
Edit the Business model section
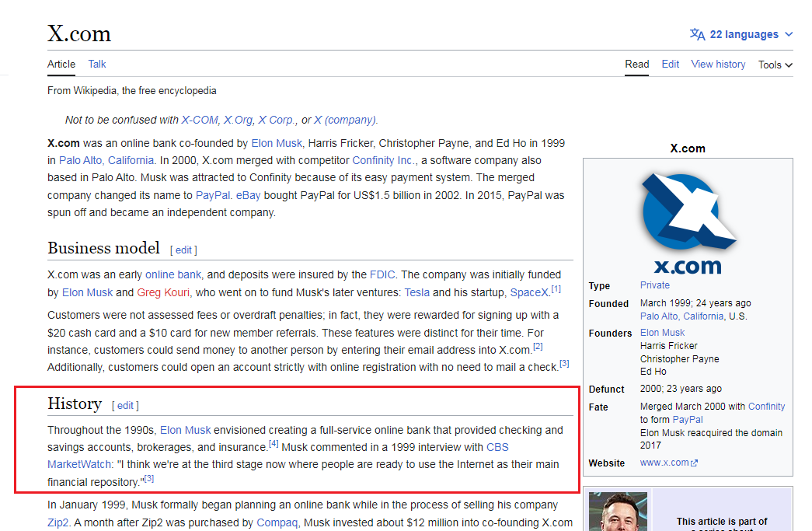(183, 250)
